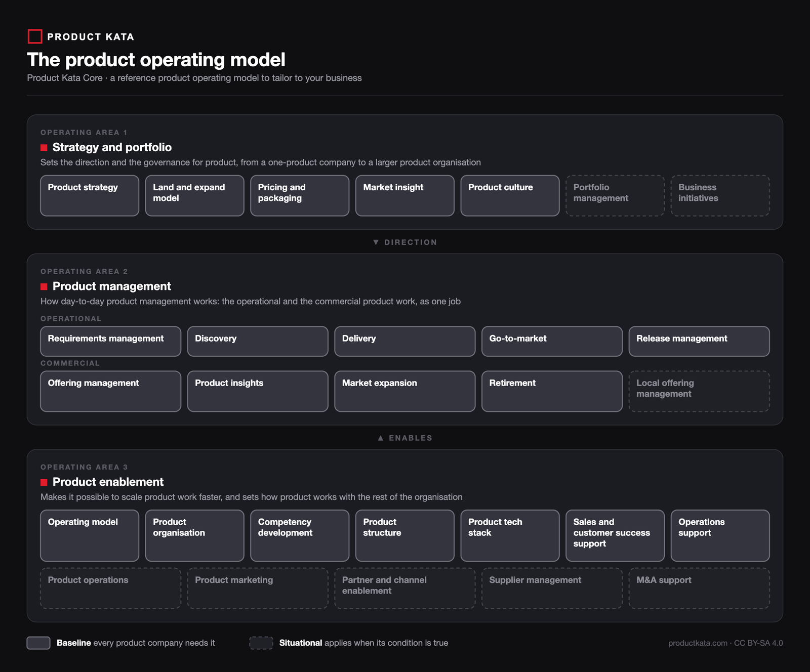Open the Product marketing card

pos(258,589)
